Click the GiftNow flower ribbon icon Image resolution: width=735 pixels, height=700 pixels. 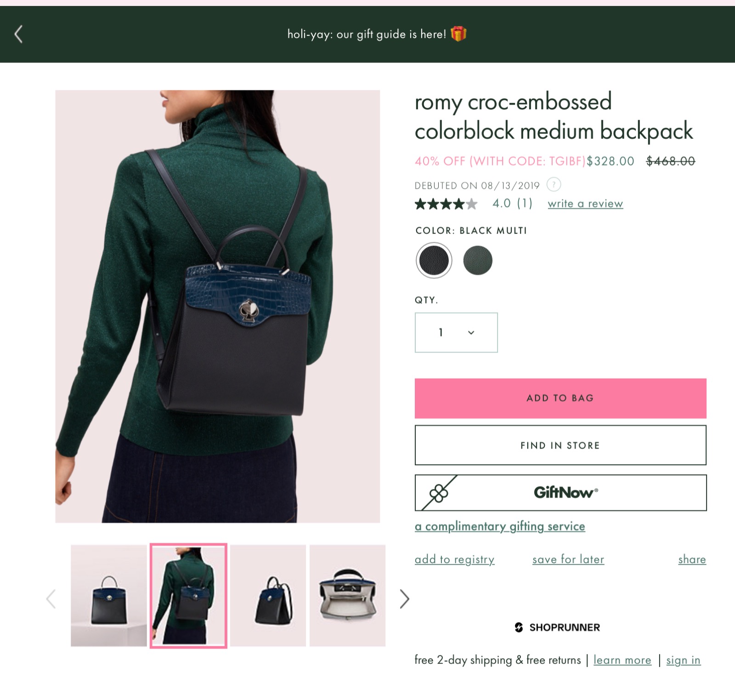(439, 493)
